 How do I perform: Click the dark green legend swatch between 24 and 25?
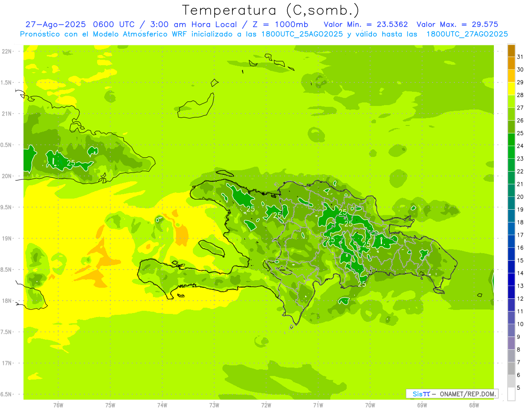(x=511, y=140)
